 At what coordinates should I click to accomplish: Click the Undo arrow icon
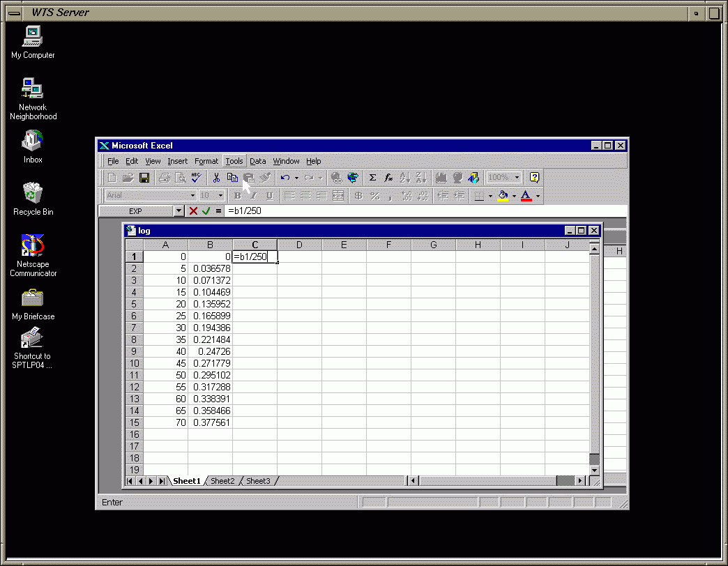tap(285, 178)
